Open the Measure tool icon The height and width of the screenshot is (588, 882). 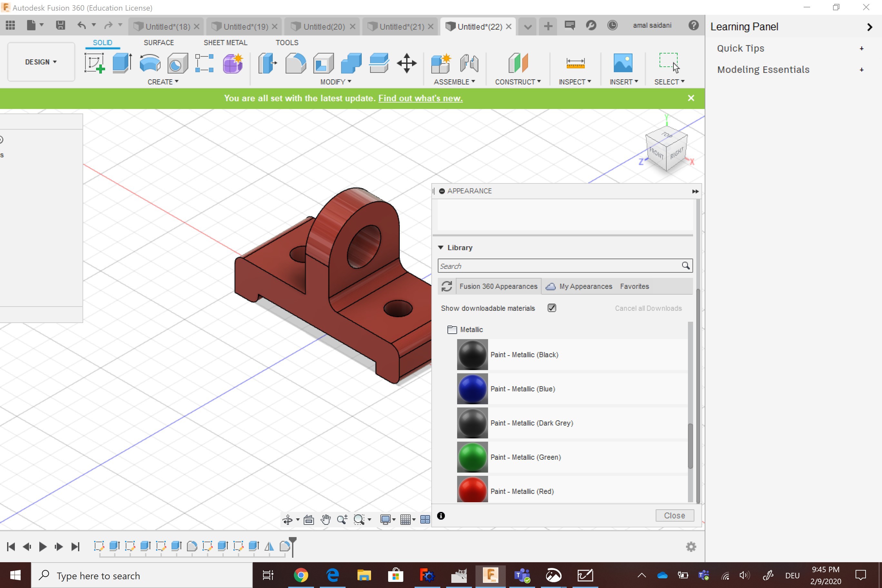coord(575,63)
